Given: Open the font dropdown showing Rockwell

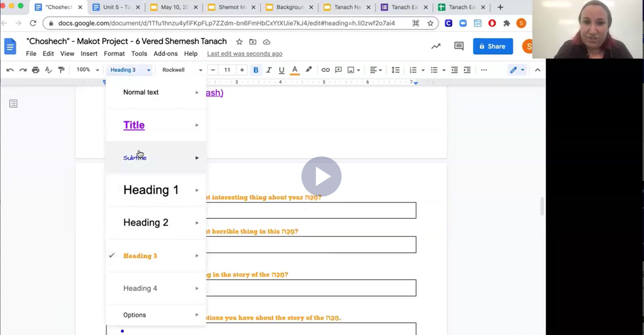Looking at the screenshot, I should [x=180, y=70].
